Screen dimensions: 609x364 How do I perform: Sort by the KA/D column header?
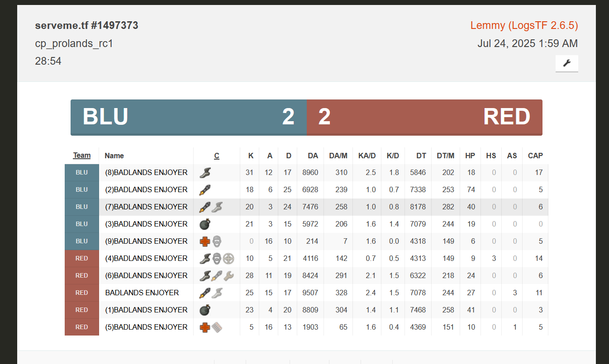(x=366, y=156)
